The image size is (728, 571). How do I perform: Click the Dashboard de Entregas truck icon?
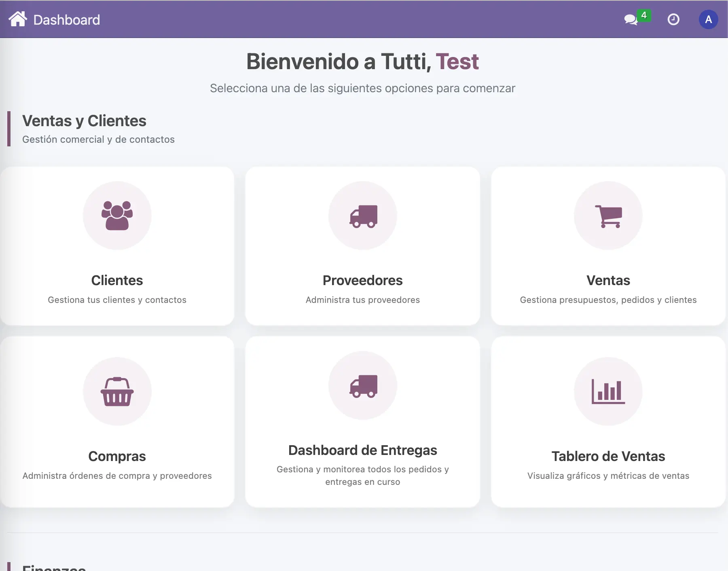click(364, 386)
